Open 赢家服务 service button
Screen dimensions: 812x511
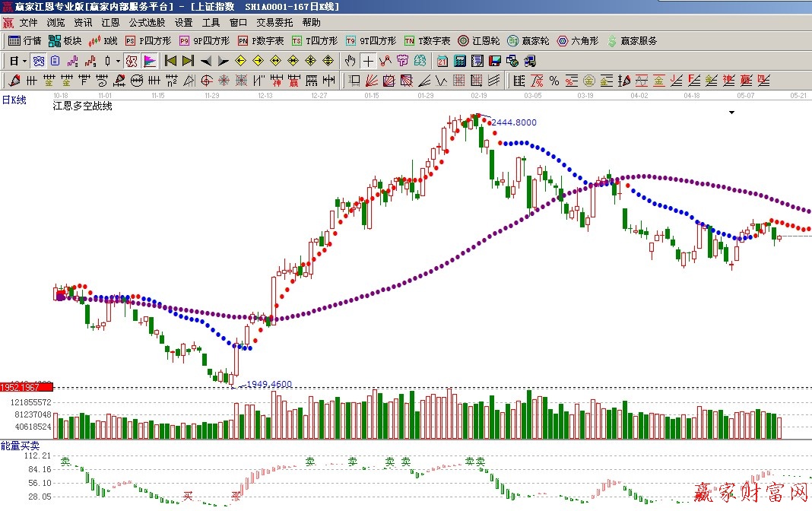[x=631, y=41]
